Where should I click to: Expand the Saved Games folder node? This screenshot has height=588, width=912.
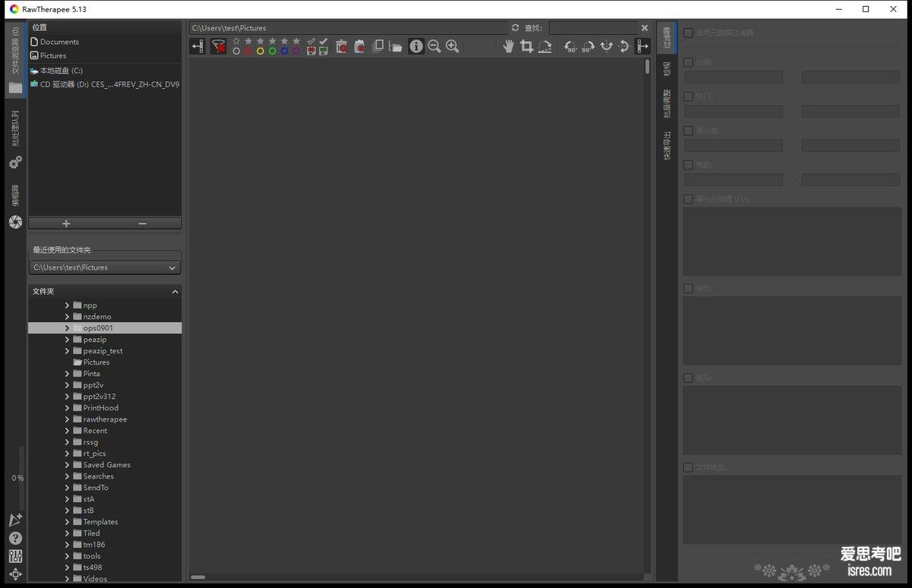click(x=67, y=465)
